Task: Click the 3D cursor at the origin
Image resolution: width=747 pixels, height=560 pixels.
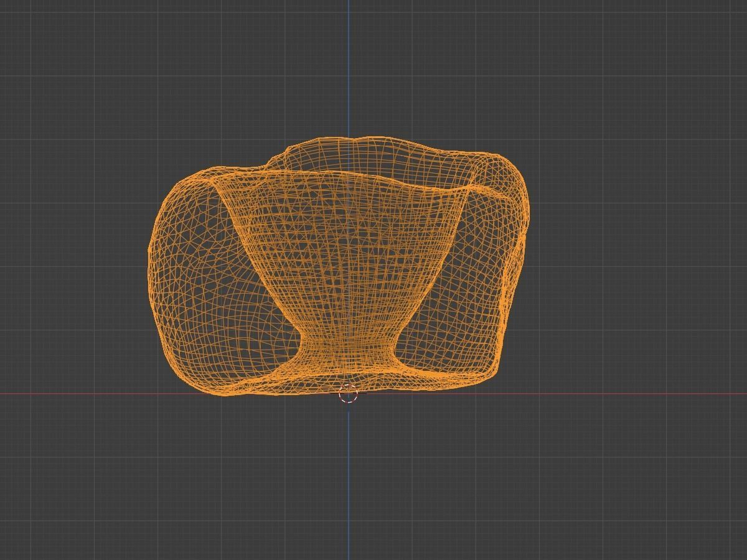Action: coord(349,393)
